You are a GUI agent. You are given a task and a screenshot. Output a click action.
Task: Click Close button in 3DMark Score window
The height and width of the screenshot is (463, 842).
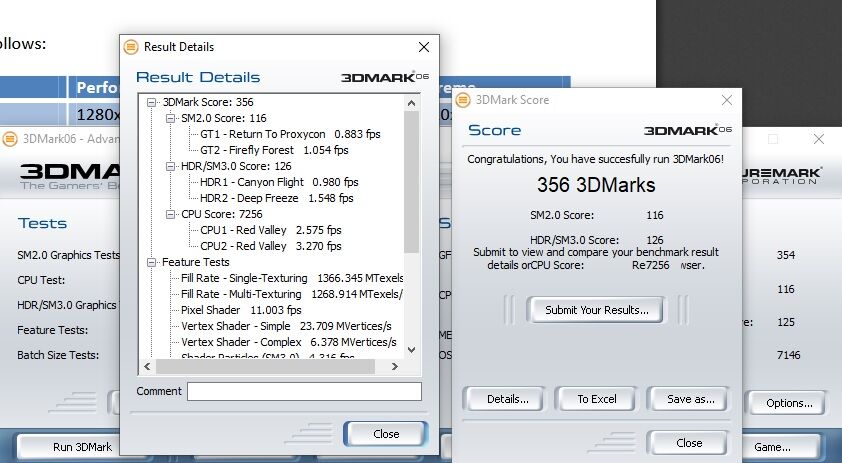689,443
